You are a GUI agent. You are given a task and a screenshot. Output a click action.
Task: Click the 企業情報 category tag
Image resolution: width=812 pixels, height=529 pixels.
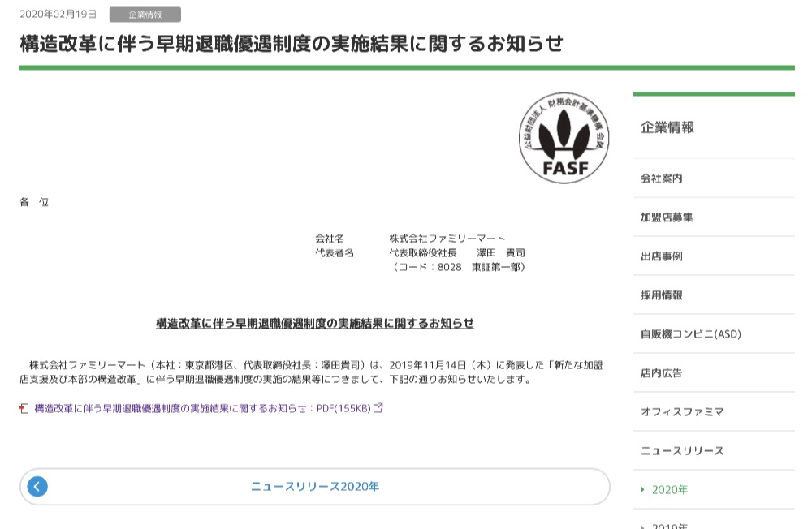coord(145,15)
